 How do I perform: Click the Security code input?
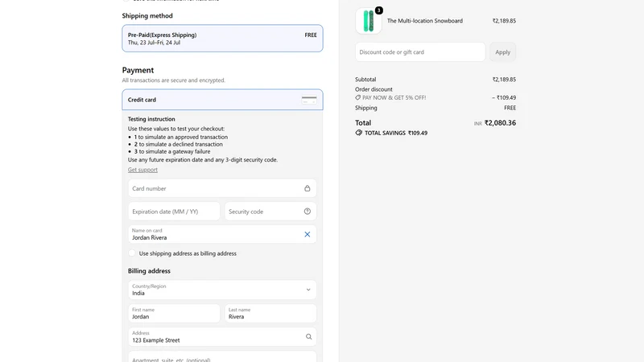point(270,212)
